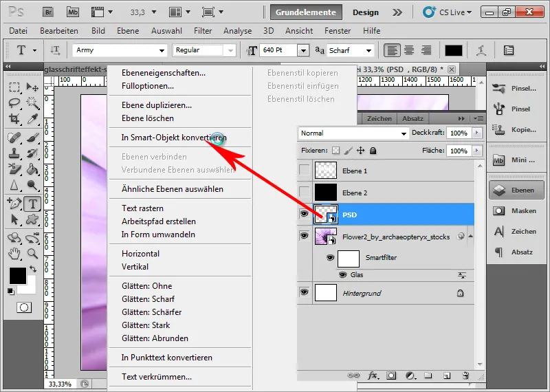Select the Lasso tool
This screenshot has height=392, width=550.
[14, 103]
